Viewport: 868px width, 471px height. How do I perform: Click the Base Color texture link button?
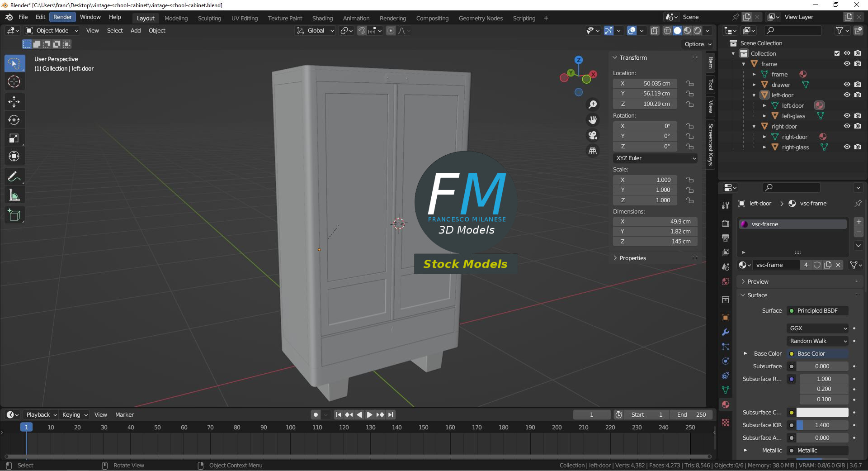(818, 354)
